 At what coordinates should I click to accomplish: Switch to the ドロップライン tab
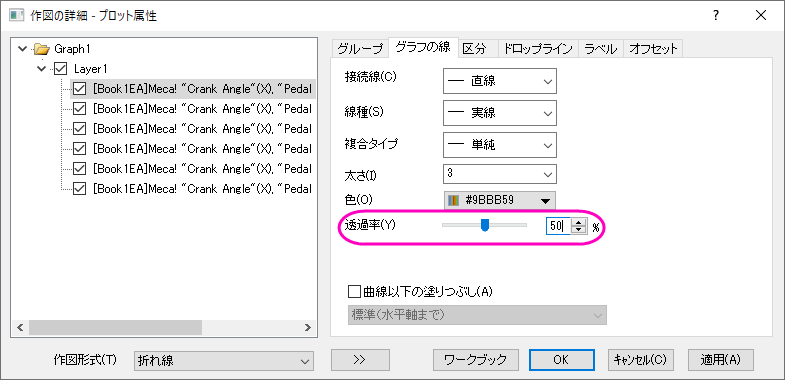tap(538, 49)
